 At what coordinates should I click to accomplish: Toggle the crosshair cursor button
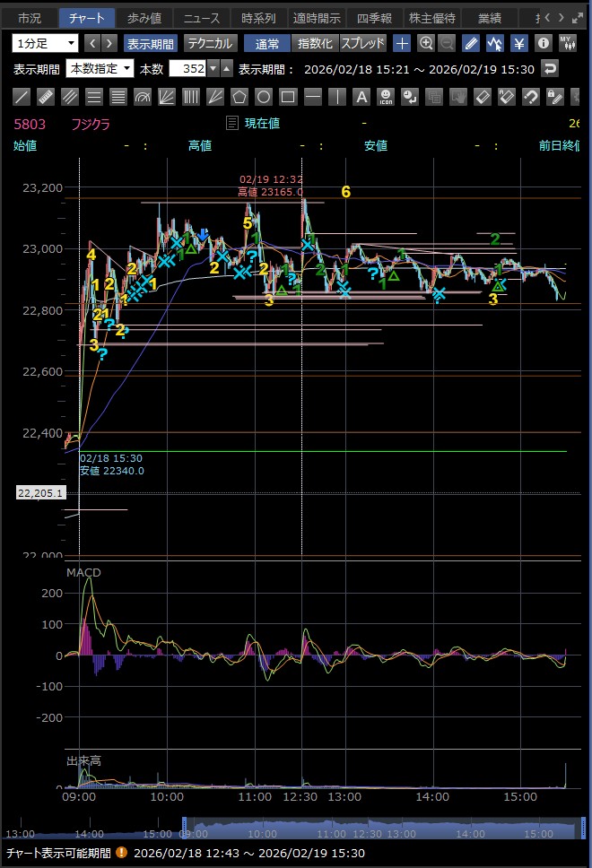pos(402,43)
